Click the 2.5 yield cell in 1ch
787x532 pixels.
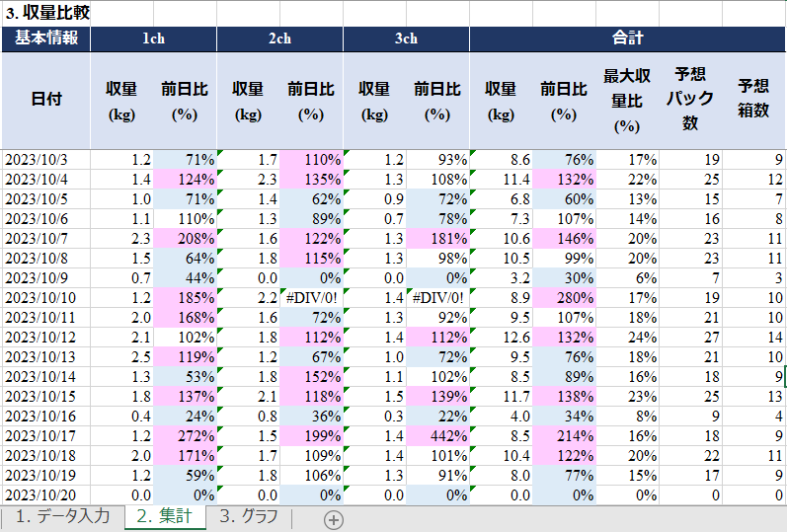click(122, 357)
